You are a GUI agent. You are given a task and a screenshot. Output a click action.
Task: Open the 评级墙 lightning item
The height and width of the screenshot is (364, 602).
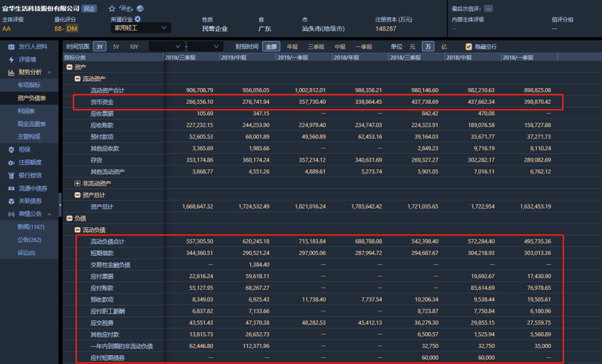[x=27, y=60]
